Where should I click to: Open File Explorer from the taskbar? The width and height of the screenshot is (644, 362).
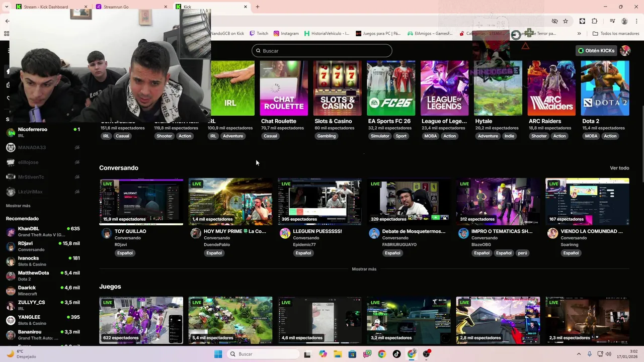click(x=338, y=354)
